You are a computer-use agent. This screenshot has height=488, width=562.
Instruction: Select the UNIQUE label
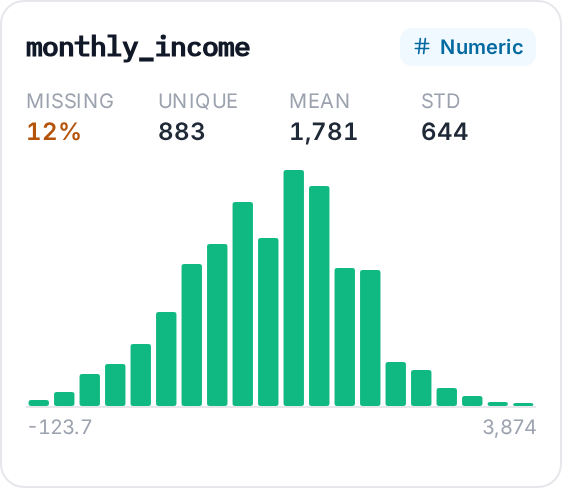tap(198, 101)
